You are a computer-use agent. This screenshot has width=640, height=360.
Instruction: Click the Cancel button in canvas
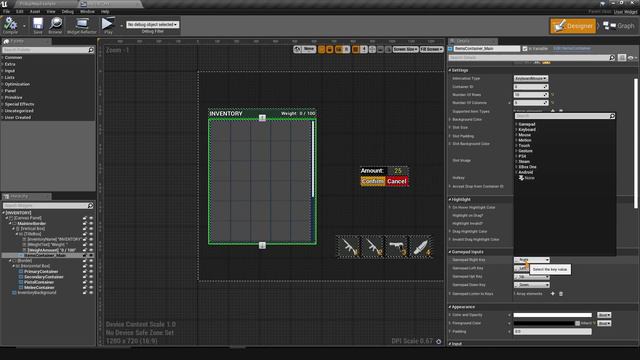[x=396, y=181]
